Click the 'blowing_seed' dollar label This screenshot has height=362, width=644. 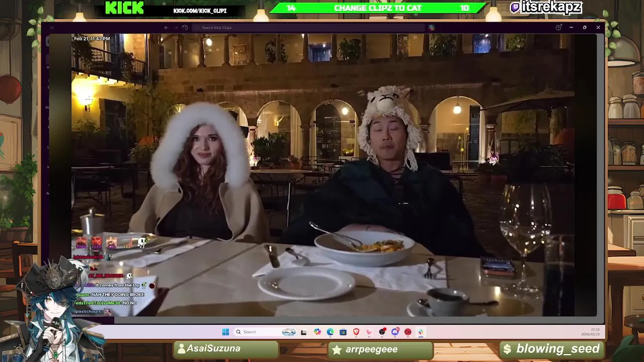click(x=558, y=348)
